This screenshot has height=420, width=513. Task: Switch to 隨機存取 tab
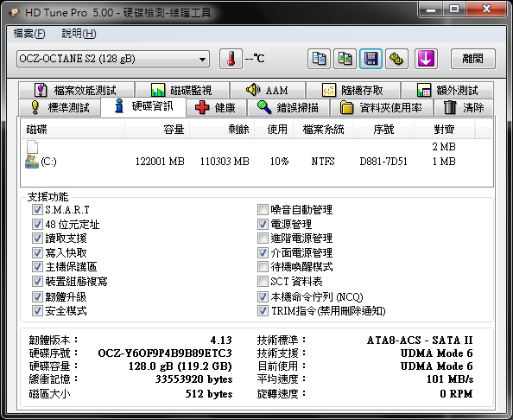[x=353, y=90]
